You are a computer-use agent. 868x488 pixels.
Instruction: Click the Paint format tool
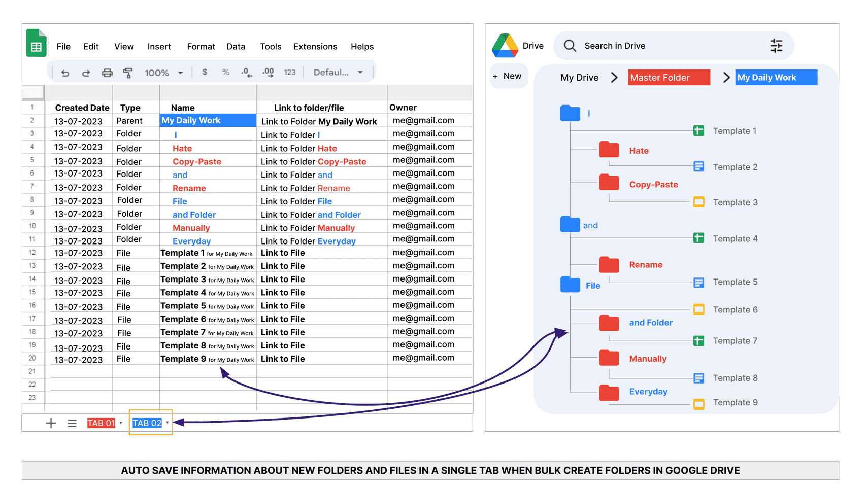point(128,72)
